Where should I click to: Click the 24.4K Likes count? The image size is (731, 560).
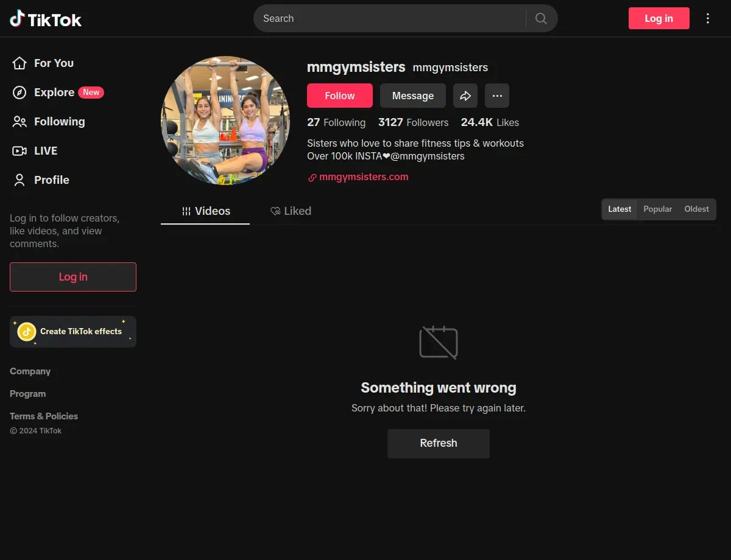[490, 122]
